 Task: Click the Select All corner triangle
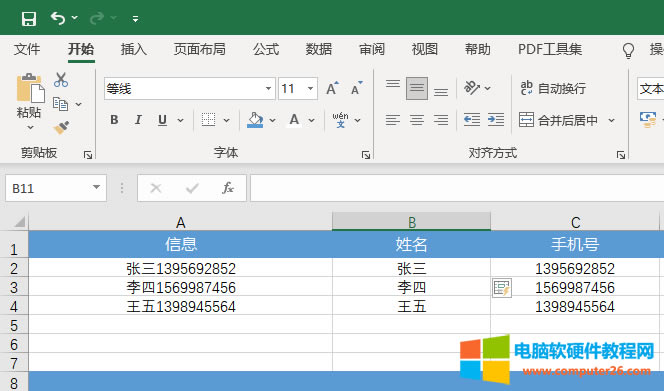tap(19, 222)
